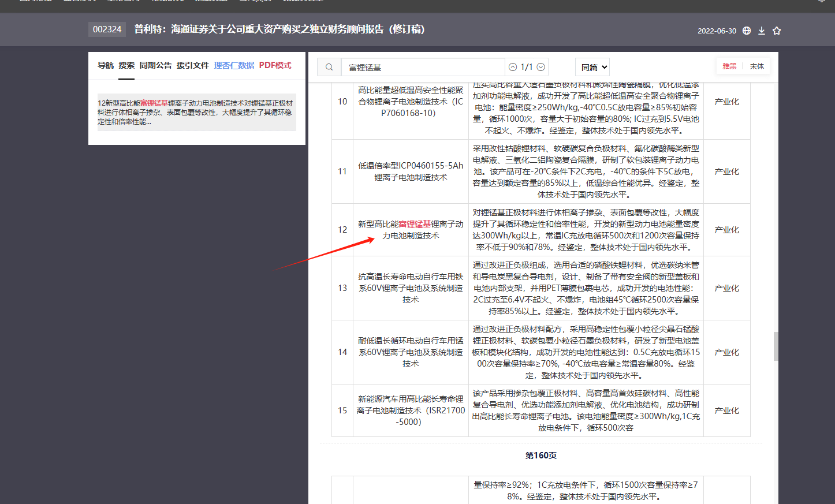Click 低温倍率型ICP0460155-5Ah technology name

411,171
